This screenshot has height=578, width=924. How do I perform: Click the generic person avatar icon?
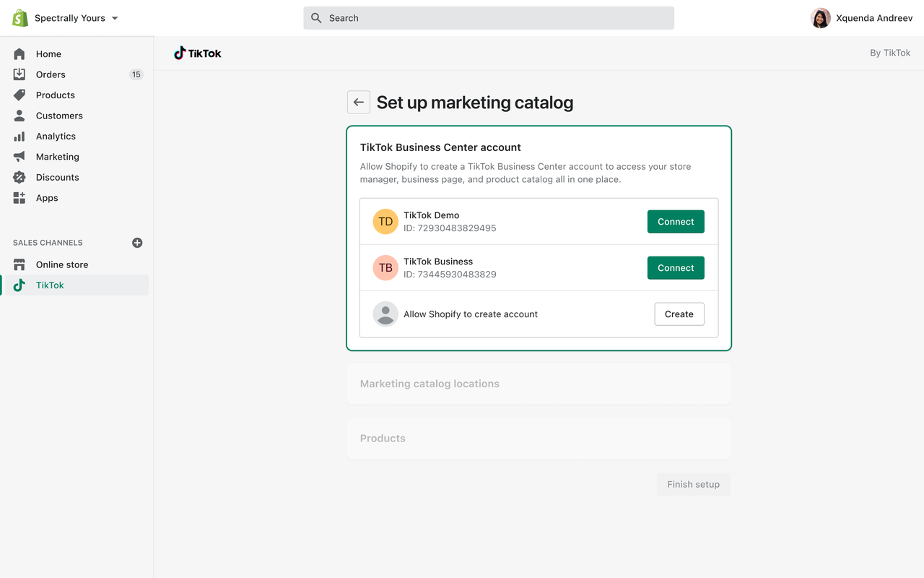click(x=385, y=314)
